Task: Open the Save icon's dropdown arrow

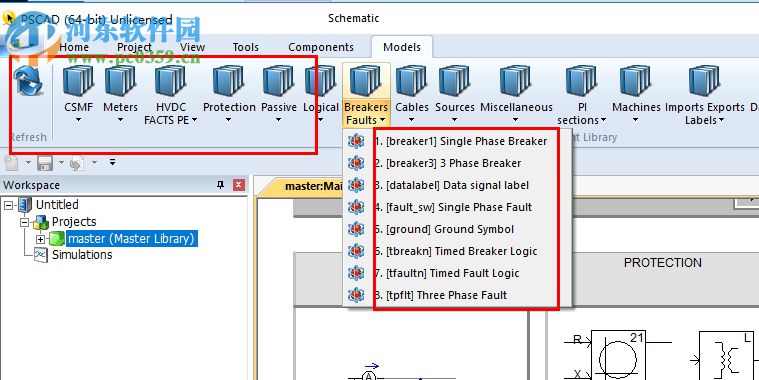Action: click(x=61, y=163)
